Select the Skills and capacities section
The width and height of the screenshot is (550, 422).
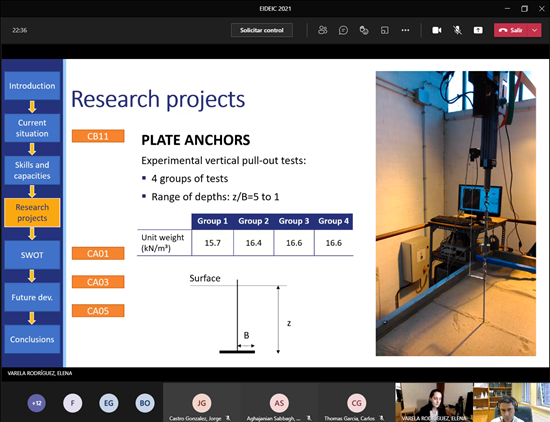(32, 170)
